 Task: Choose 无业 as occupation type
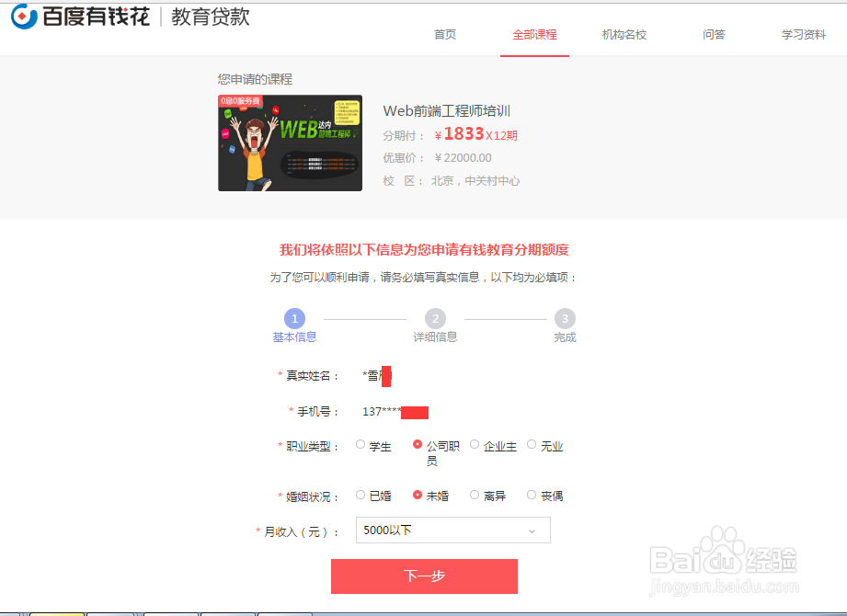point(532,444)
